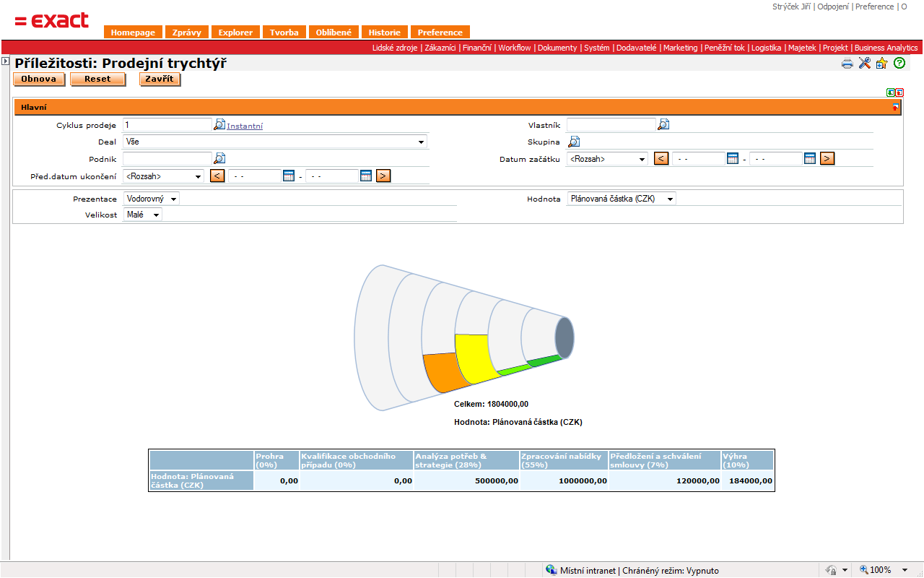Click the dark green funnel segment
Viewport: 924px width, 578px height.
point(545,360)
